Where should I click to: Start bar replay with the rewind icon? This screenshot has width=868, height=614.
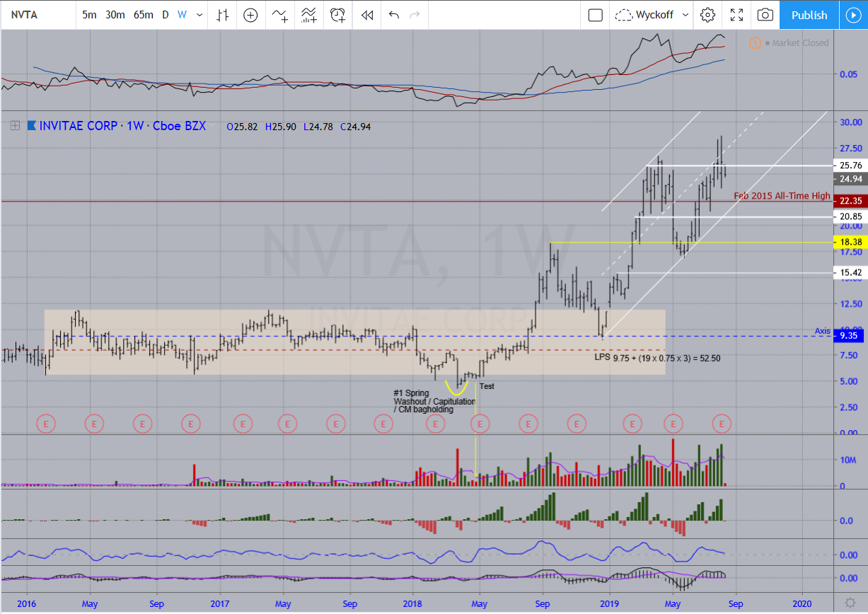366,15
